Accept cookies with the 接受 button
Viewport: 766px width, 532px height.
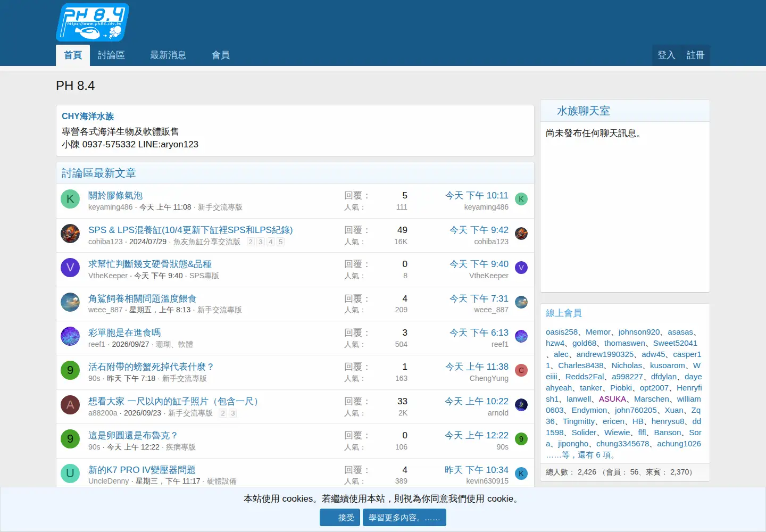tap(340, 518)
